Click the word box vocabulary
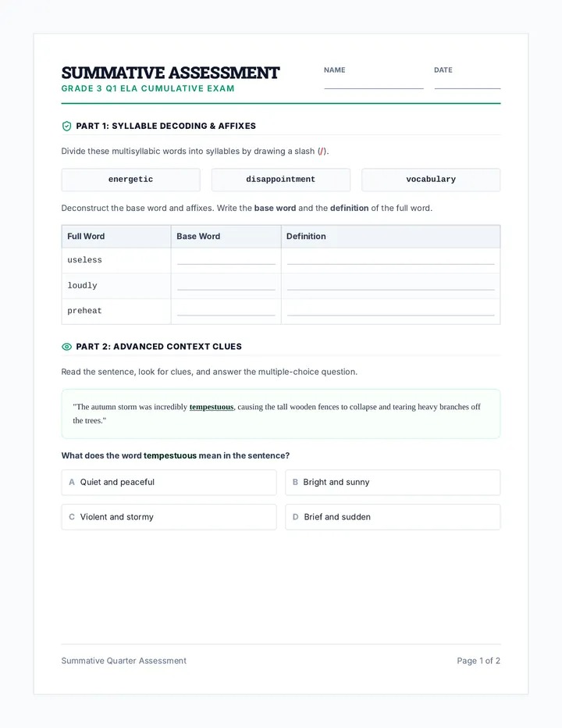562x728 pixels. (431, 180)
